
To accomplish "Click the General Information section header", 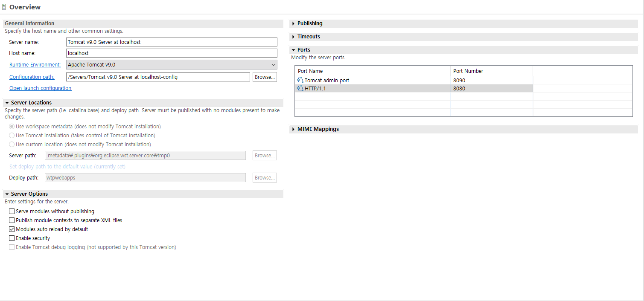I will (x=143, y=23).
